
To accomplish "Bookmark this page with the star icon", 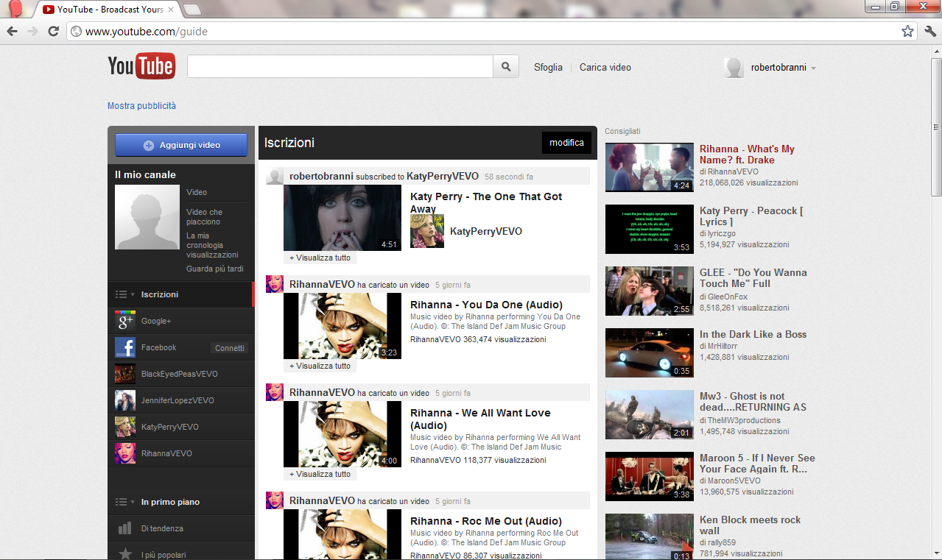I will pos(907,31).
